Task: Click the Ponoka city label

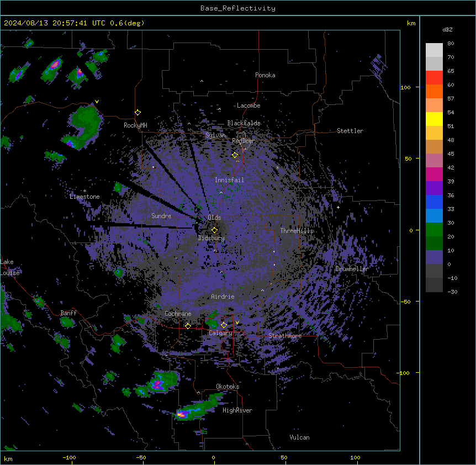Action: coord(265,75)
